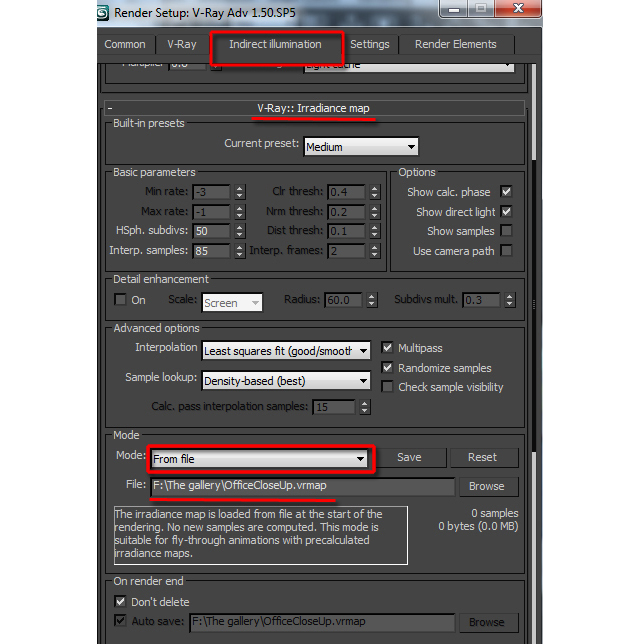Click the Interp. frames spinner arrows
Image resolution: width=640 pixels, height=644 pixels.
(x=374, y=251)
